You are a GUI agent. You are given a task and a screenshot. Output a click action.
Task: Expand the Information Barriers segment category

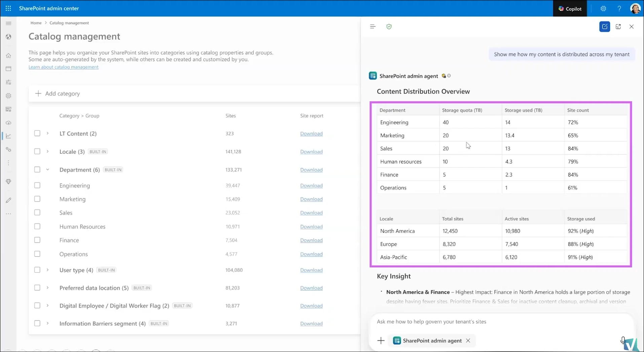pyautogui.click(x=47, y=323)
